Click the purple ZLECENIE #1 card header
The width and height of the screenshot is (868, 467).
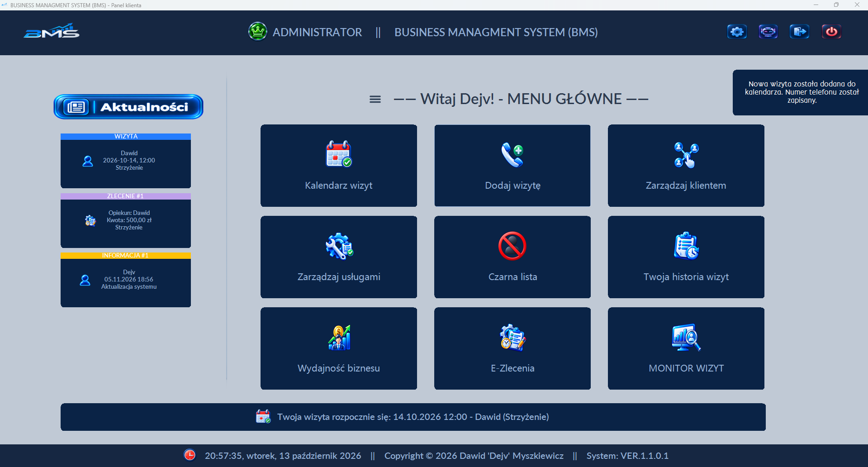coord(126,196)
